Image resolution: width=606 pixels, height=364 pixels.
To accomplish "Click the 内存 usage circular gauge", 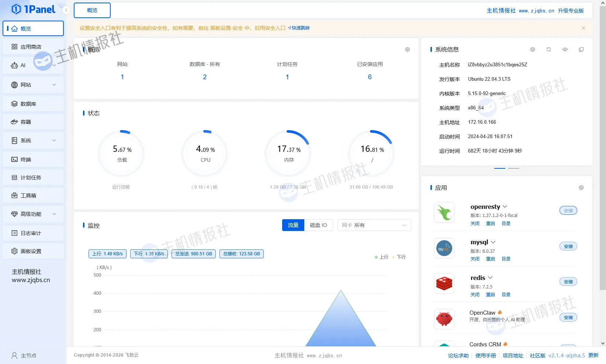I will pos(288,153).
